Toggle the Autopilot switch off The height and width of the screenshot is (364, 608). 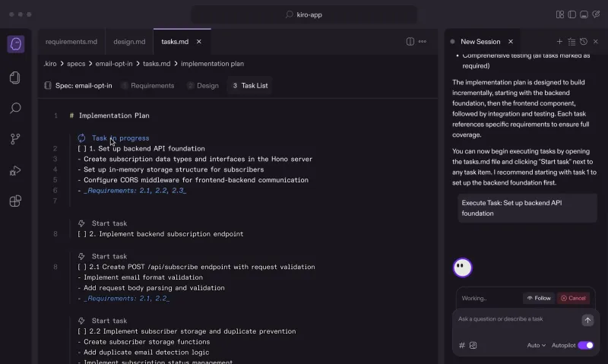click(585, 345)
